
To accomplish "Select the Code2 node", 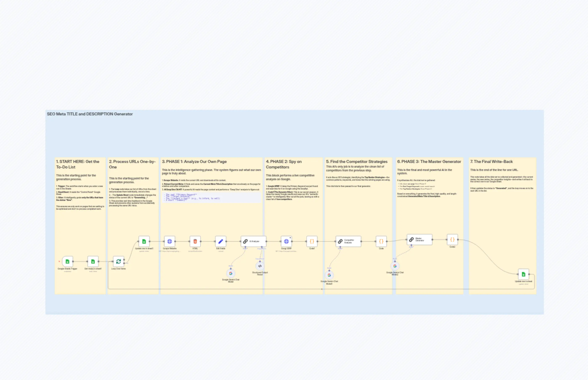I will tap(453, 239).
